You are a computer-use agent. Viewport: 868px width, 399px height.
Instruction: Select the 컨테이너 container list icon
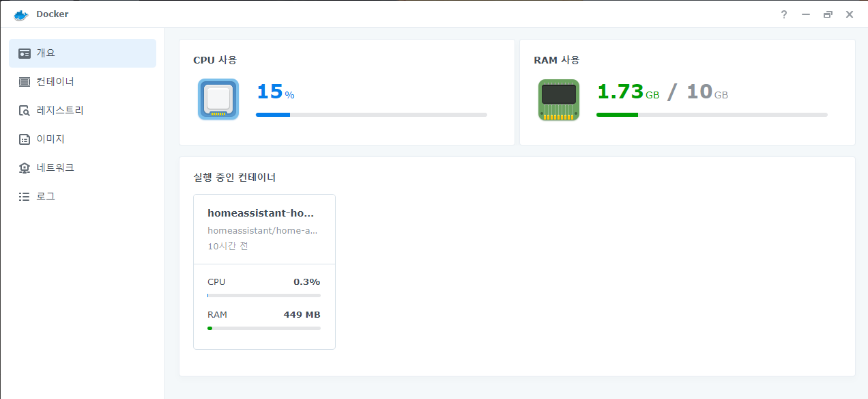[x=25, y=82]
